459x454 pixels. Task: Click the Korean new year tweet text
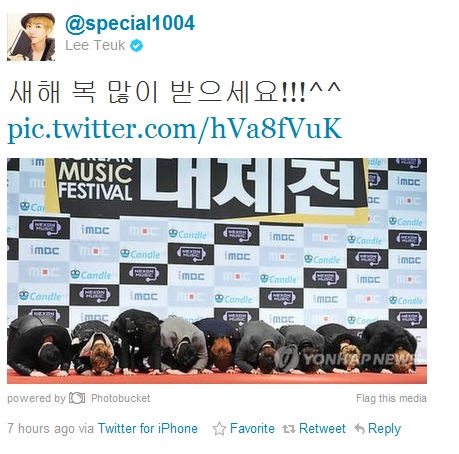[175, 91]
